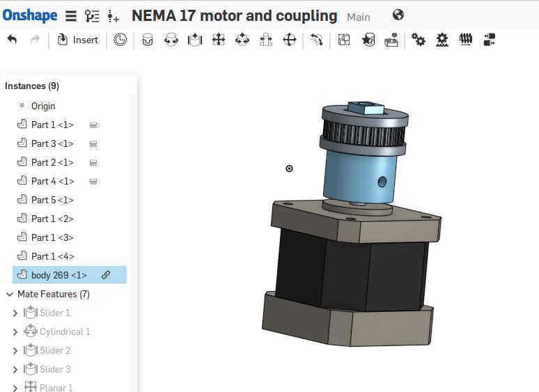Image resolution: width=539 pixels, height=392 pixels.
Task: Select the Slider 2 mate feature
Action: pos(55,350)
